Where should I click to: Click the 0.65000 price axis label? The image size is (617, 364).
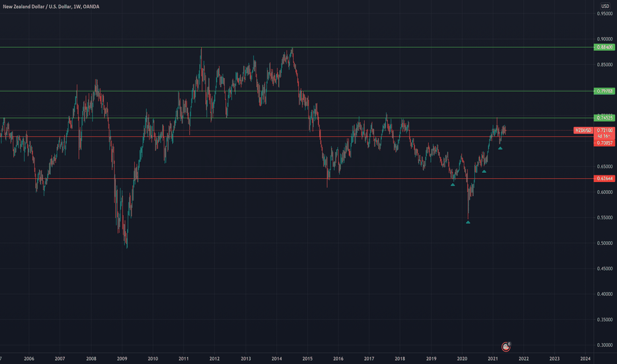[x=605, y=167]
